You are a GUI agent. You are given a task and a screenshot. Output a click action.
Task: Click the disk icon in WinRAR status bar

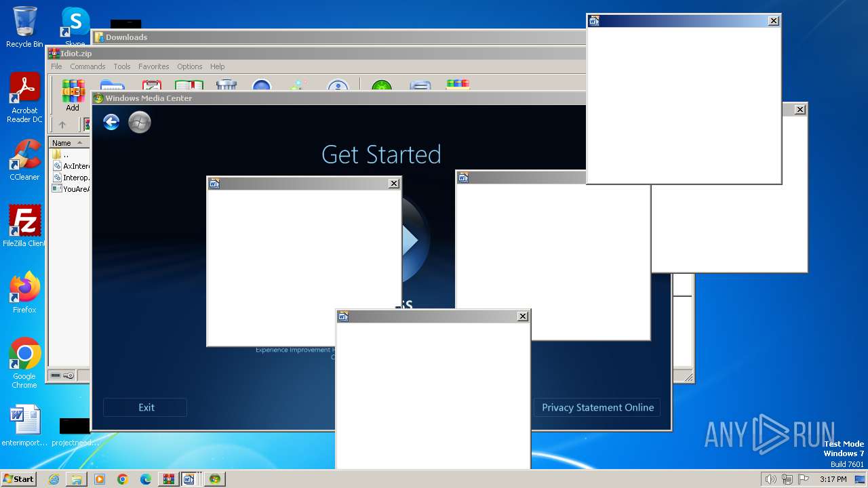(x=56, y=375)
